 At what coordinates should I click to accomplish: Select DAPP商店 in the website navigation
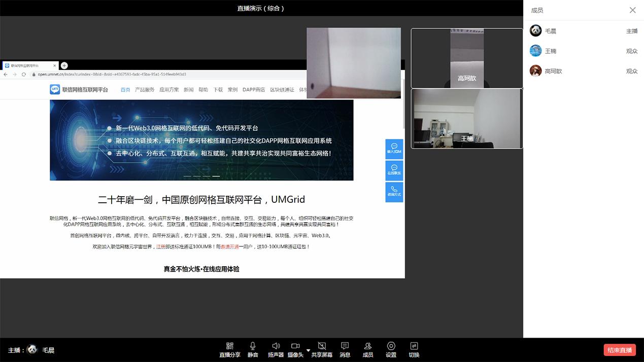(x=253, y=90)
